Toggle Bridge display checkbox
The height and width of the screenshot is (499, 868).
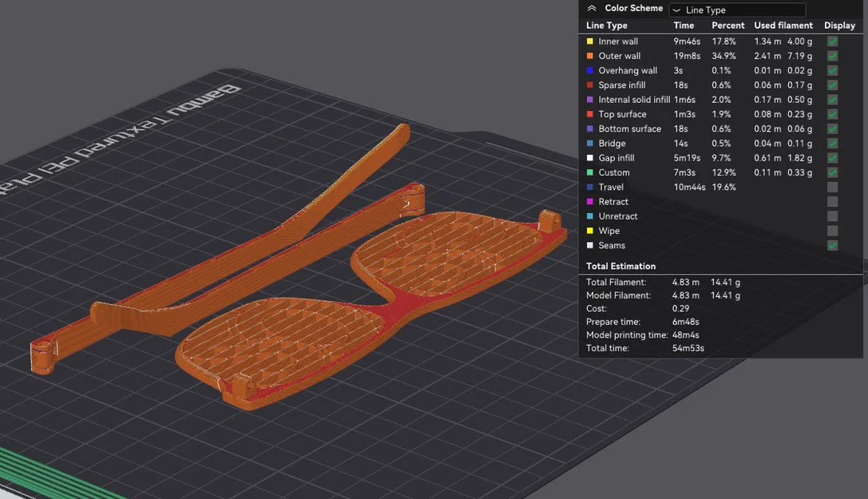click(833, 143)
